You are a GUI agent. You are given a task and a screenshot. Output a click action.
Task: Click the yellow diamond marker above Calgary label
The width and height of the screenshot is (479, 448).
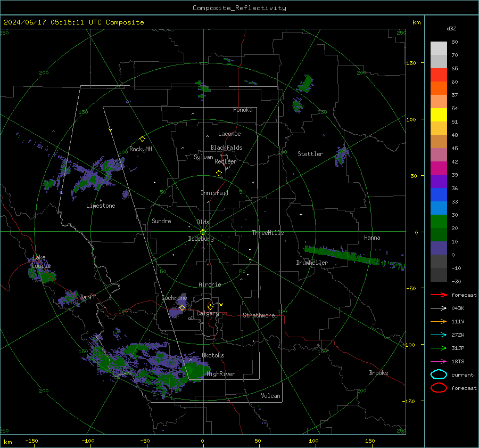point(210,307)
